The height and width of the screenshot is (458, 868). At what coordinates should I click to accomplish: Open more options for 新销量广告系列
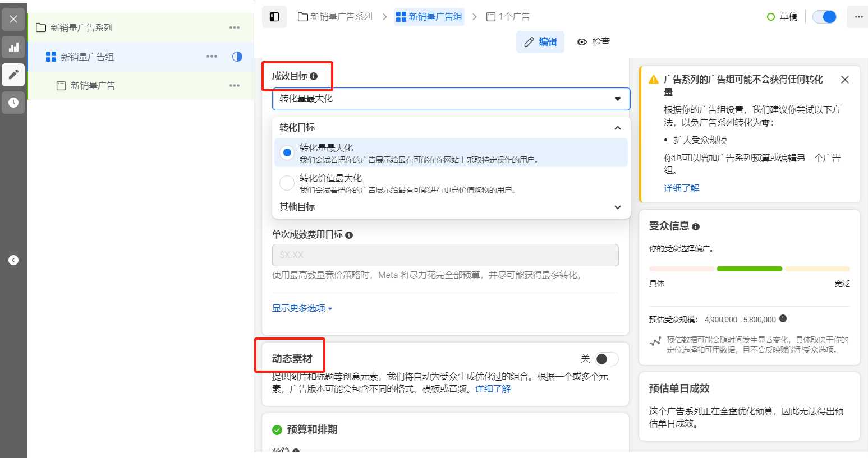[235, 27]
